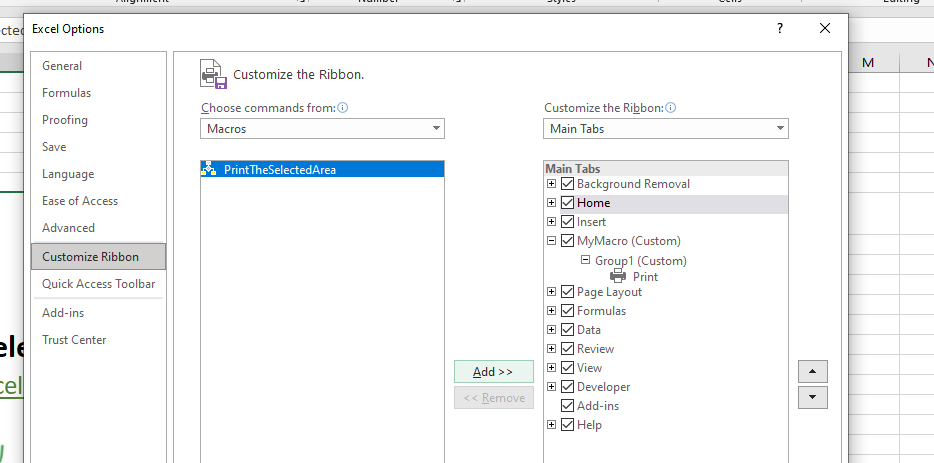
Task: Uncheck the MyMacro (Custom) checkbox
Action: coord(568,241)
